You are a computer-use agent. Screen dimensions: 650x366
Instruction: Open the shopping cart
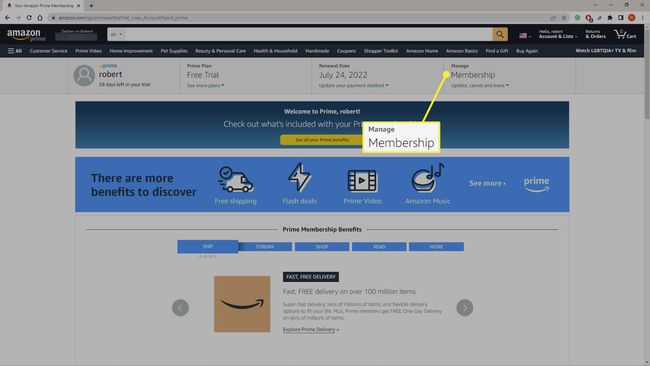tap(625, 34)
